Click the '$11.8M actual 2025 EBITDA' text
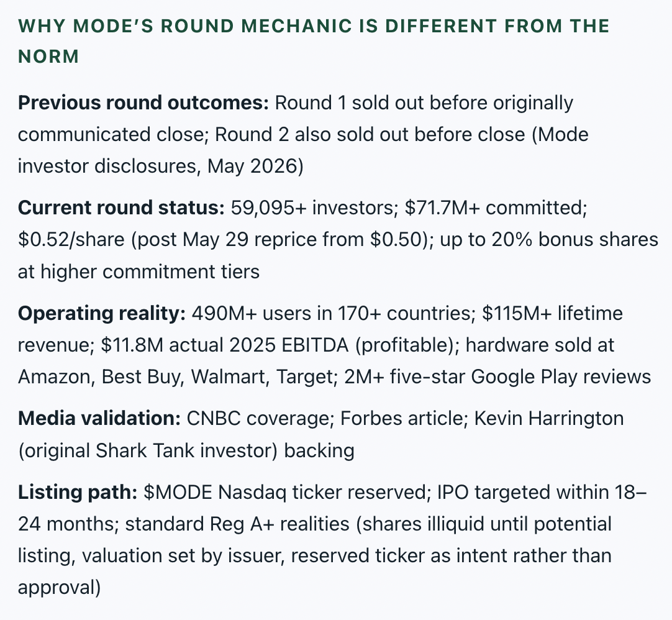Image resolution: width=672 pixels, height=620 pixels. pos(225,345)
